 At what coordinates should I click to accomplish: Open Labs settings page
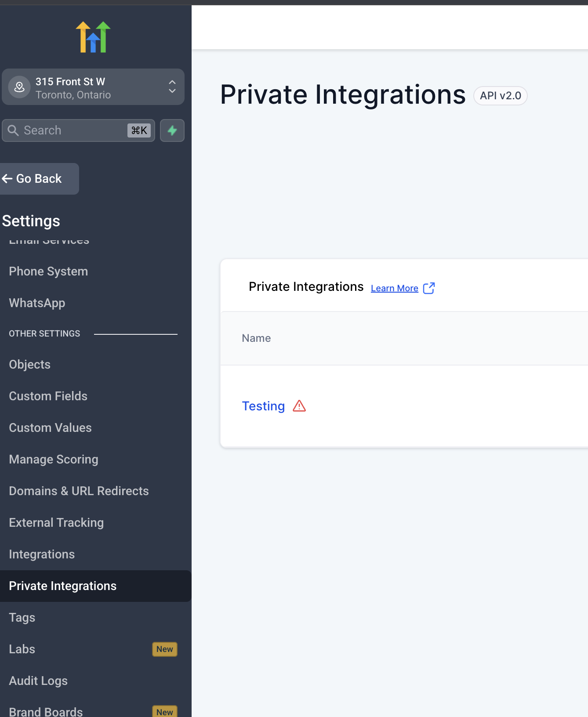click(x=22, y=649)
